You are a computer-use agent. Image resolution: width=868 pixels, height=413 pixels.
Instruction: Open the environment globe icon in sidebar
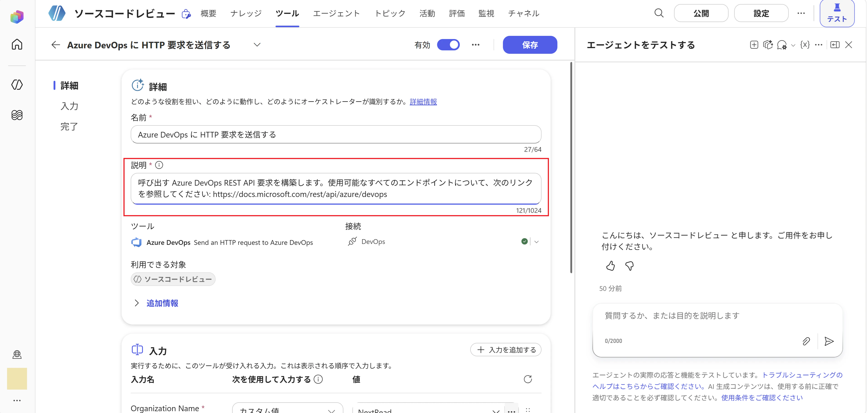pyautogui.click(x=17, y=354)
